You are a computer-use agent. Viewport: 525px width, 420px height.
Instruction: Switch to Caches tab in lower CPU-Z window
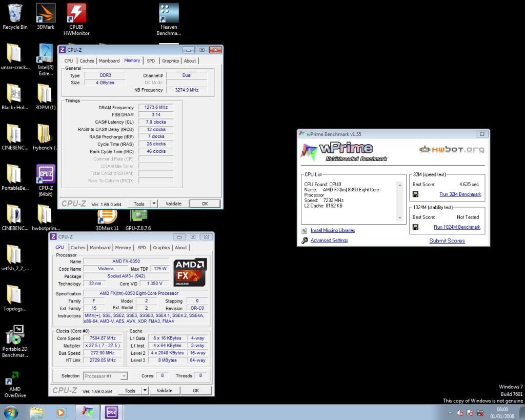[x=78, y=248]
